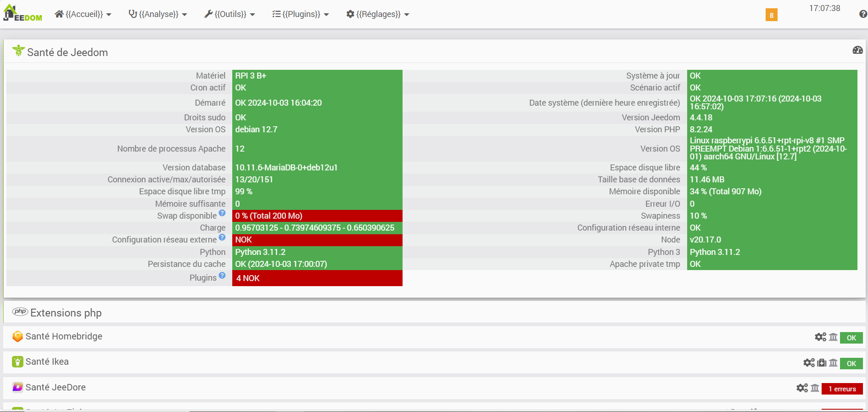
Task: Click the '34 % (Total 907 Mo)' memory cell
Action: click(772, 192)
